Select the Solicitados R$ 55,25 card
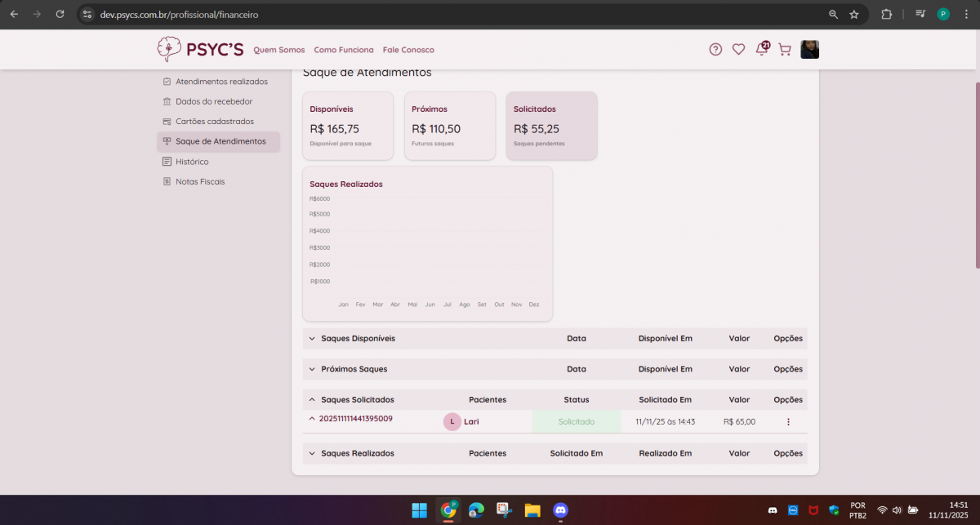Image resolution: width=980 pixels, height=525 pixels. tap(551, 126)
